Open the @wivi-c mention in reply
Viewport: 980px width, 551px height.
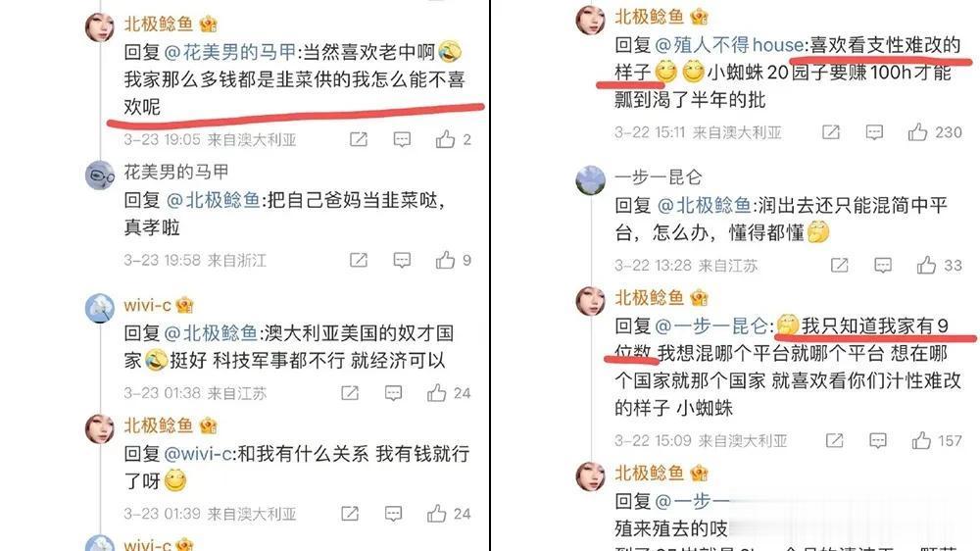(x=198, y=453)
